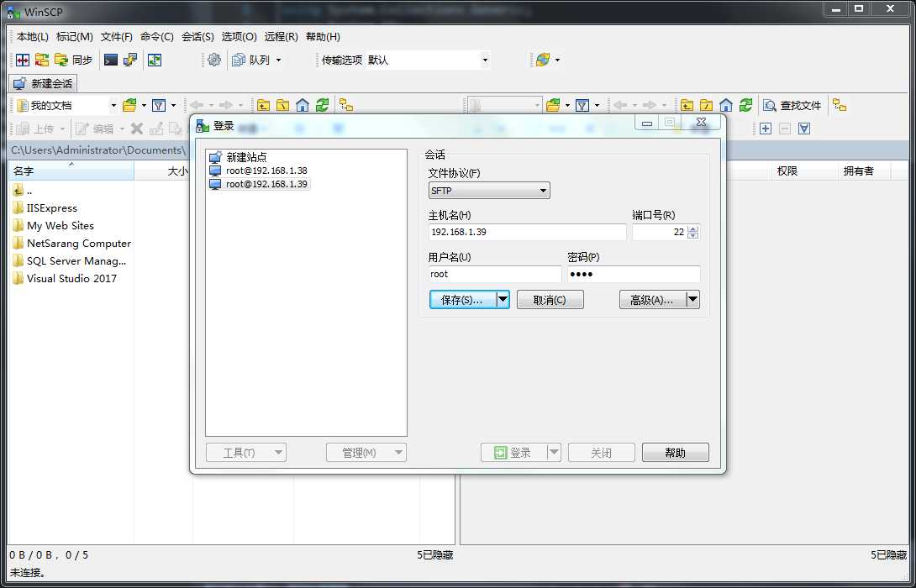
Task: Select the IISExpress folder
Action: (x=45, y=207)
